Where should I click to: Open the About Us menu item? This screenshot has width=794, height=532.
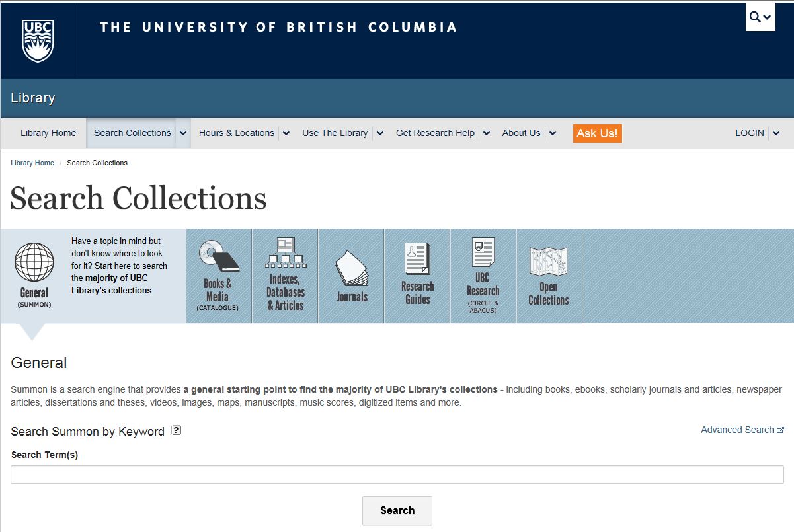coord(521,133)
